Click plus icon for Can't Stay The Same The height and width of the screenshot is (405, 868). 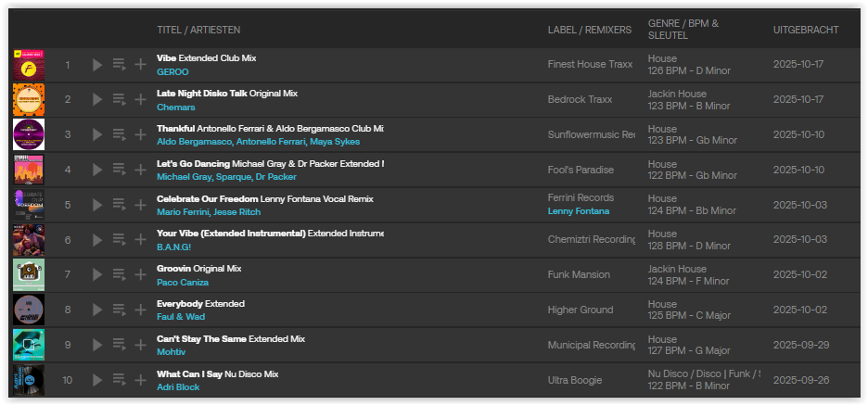point(140,345)
